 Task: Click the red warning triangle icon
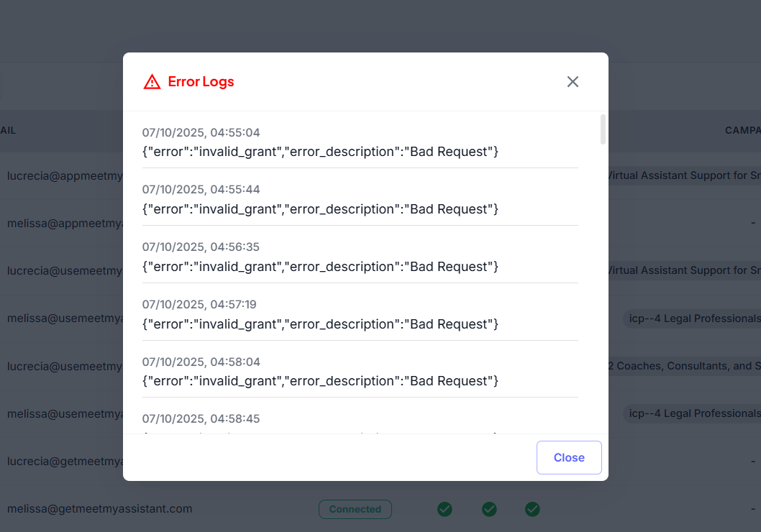(x=152, y=82)
